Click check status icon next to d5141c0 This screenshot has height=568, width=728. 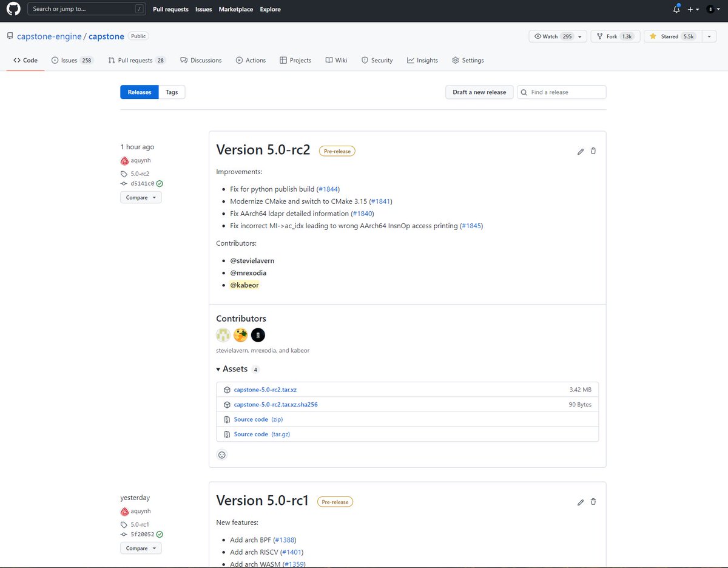[160, 183]
